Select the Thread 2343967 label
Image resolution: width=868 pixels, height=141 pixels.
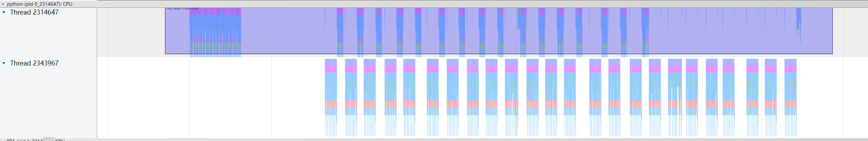coord(34,63)
